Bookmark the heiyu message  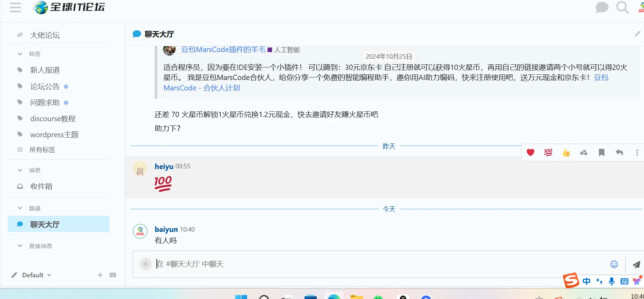(x=601, y=153)
